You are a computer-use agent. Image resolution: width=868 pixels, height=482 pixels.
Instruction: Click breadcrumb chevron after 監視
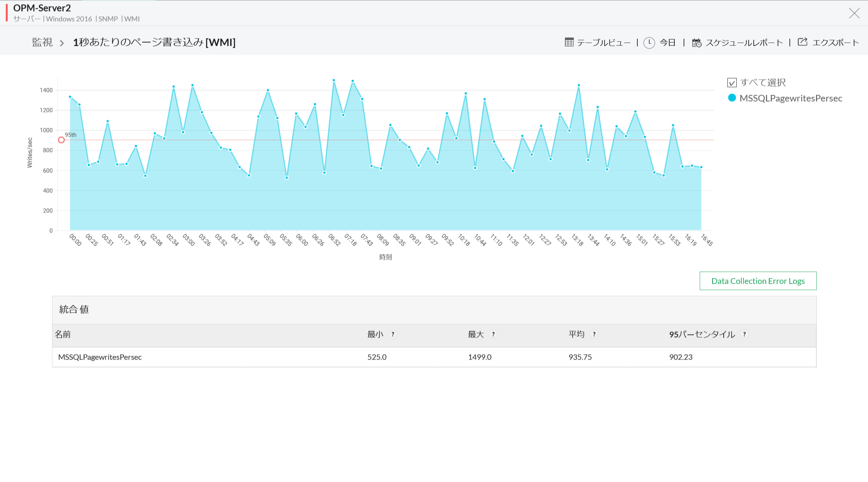tap(62, 43)
